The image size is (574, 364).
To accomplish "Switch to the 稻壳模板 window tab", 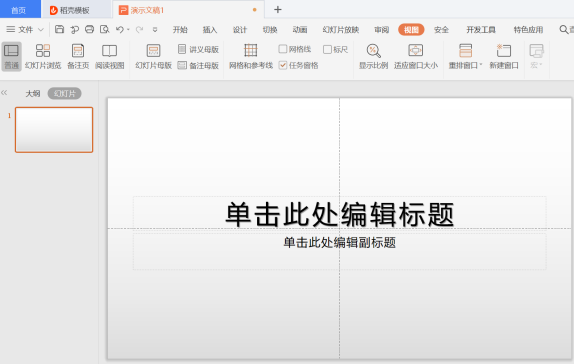I will point(76,10).
